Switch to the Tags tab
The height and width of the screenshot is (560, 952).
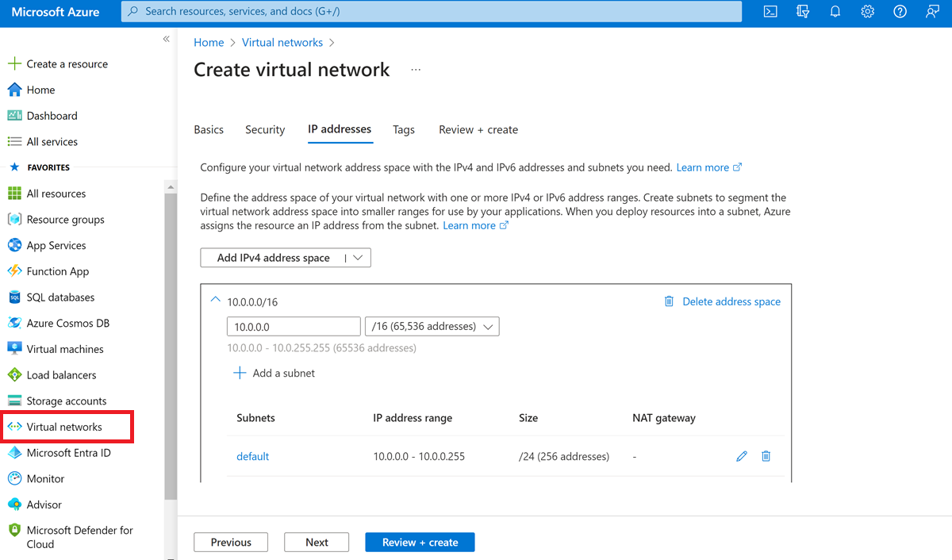click(x=403, y=129)
